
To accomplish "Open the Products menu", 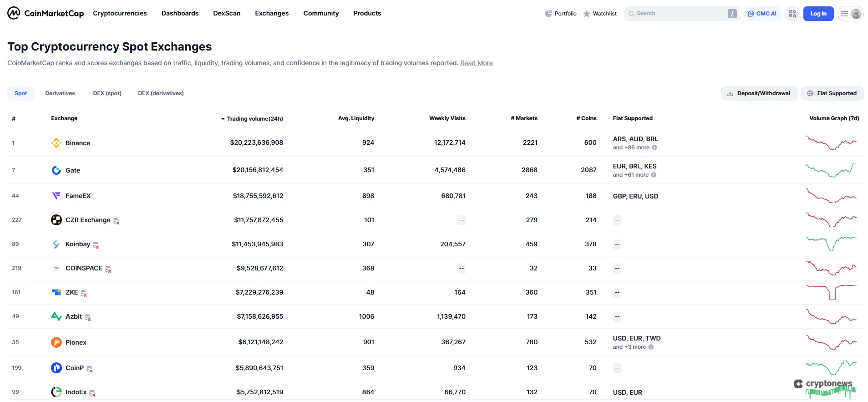I will pyautogui.click(x=367, y=13).
